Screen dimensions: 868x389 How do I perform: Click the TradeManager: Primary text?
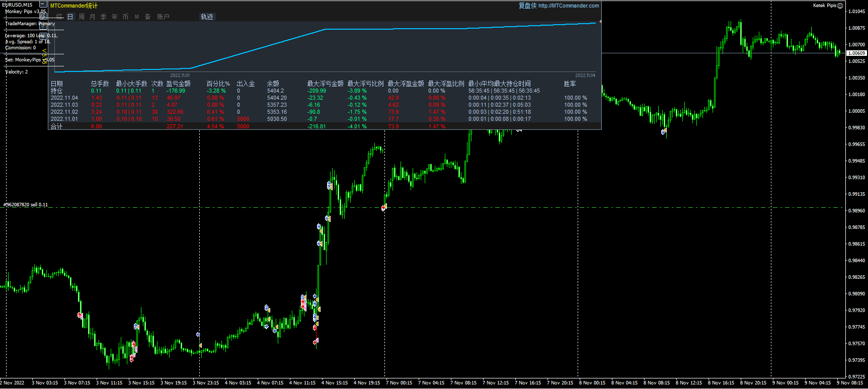(30, 23)
